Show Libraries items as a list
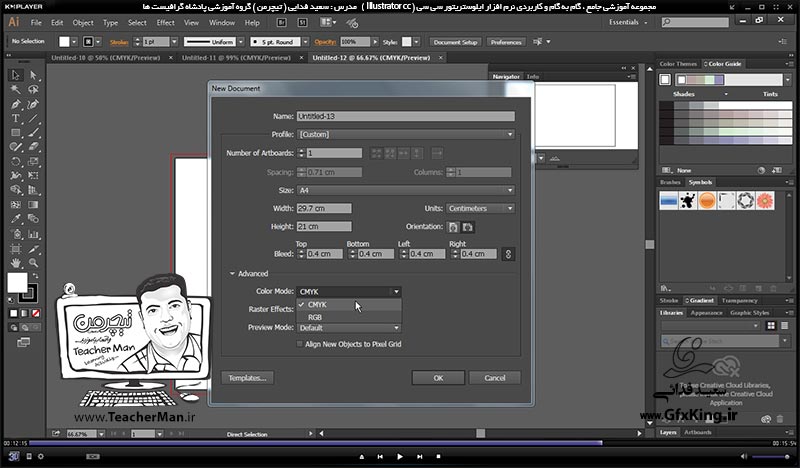The height and width of the screenshot is (468, 800). pos(785,326)
